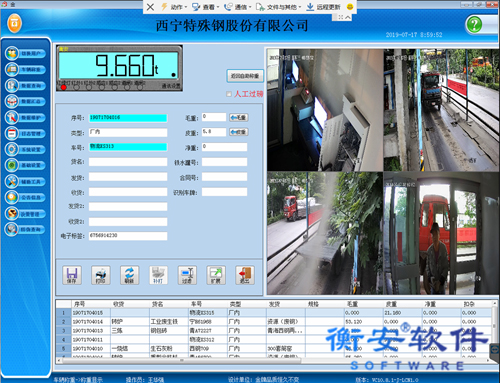Click the 操作员 entry in the status bar

point(145,380)
